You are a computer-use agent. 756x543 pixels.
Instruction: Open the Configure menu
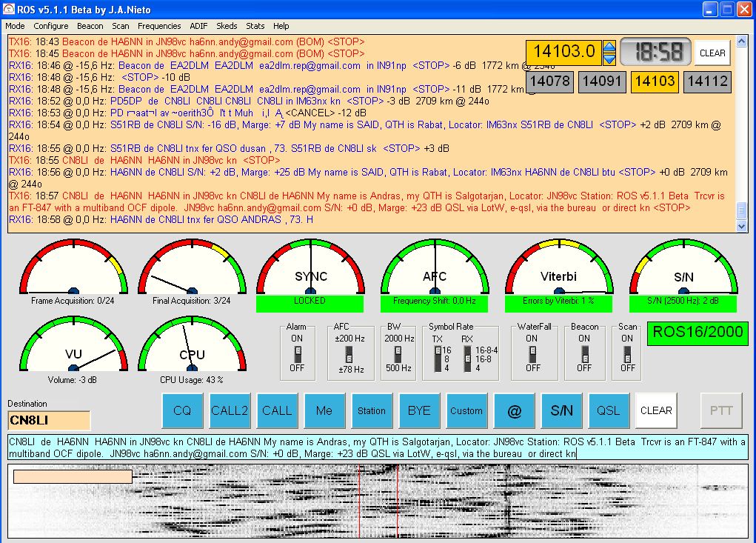tap(50, 26)
